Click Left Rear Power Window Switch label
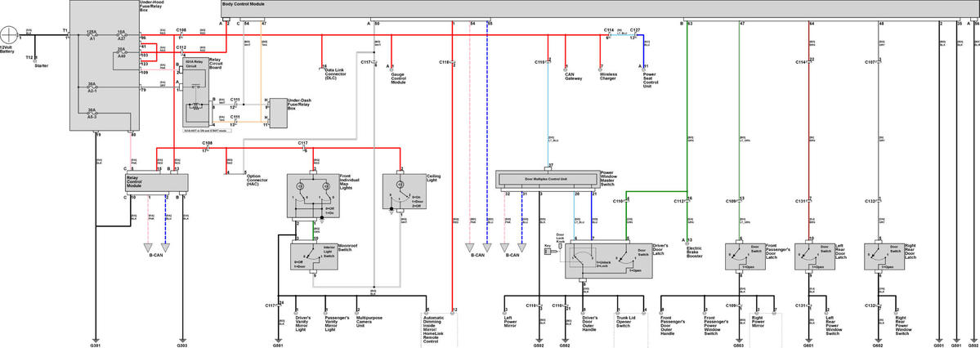This screenshot has width=980, height=348. pyautogui.click(x=835, y=325)
